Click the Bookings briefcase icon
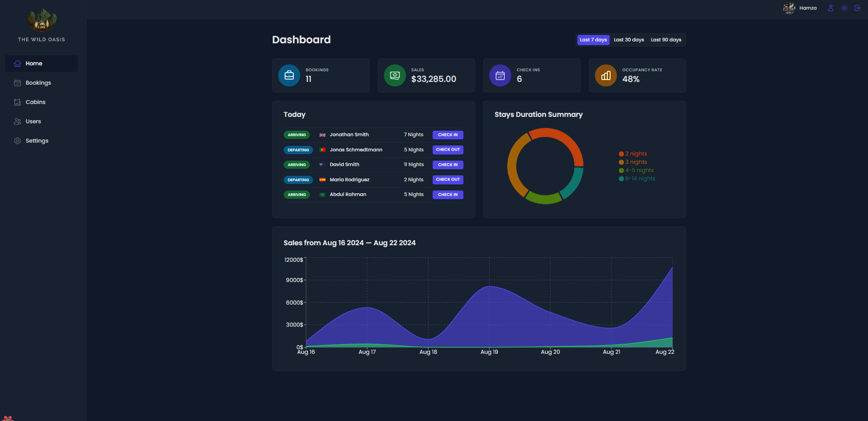Screen dimensions: 868x421 tap(289, 75)
